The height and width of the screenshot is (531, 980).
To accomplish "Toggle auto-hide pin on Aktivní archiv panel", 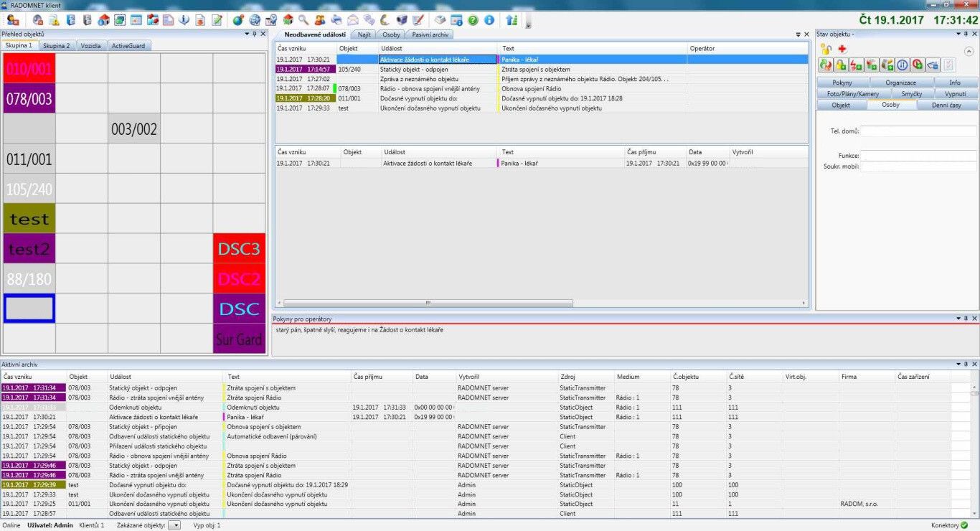I will coord(966,365).
